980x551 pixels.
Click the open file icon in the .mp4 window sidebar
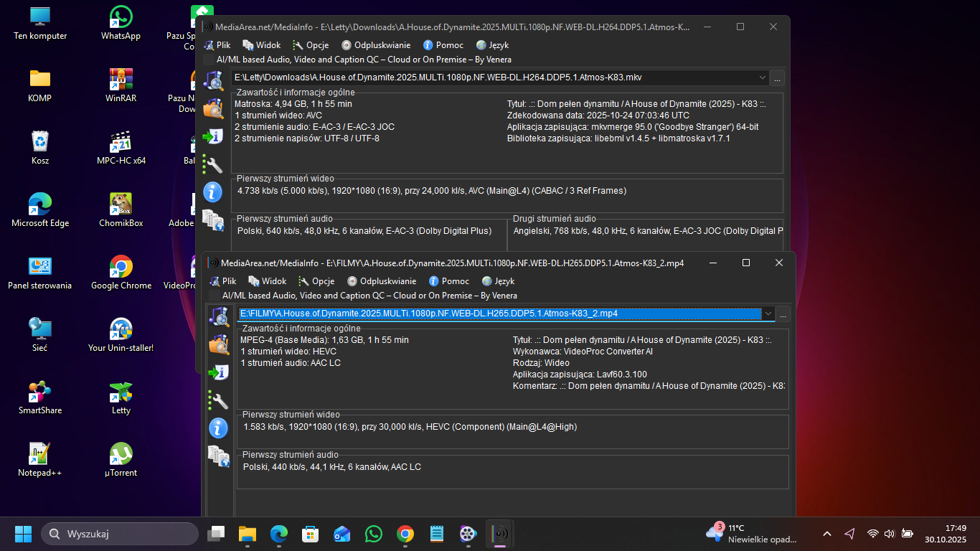218,316
